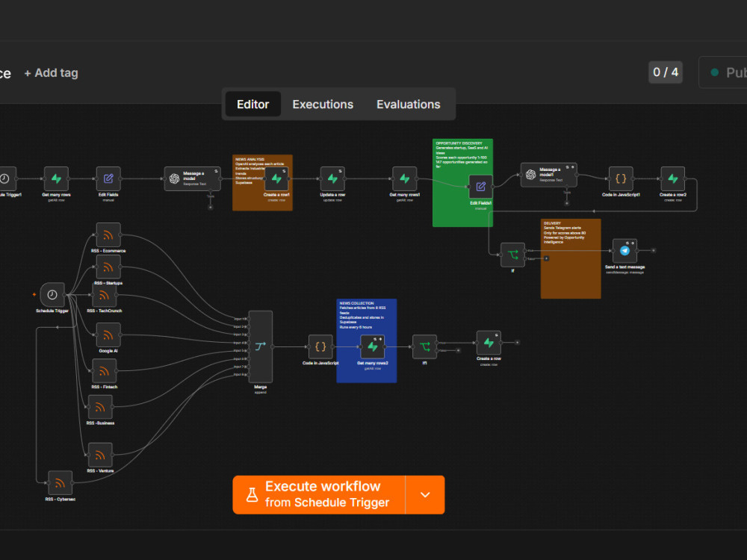
Task: Select the RSS -Business node
Action: 101,407
